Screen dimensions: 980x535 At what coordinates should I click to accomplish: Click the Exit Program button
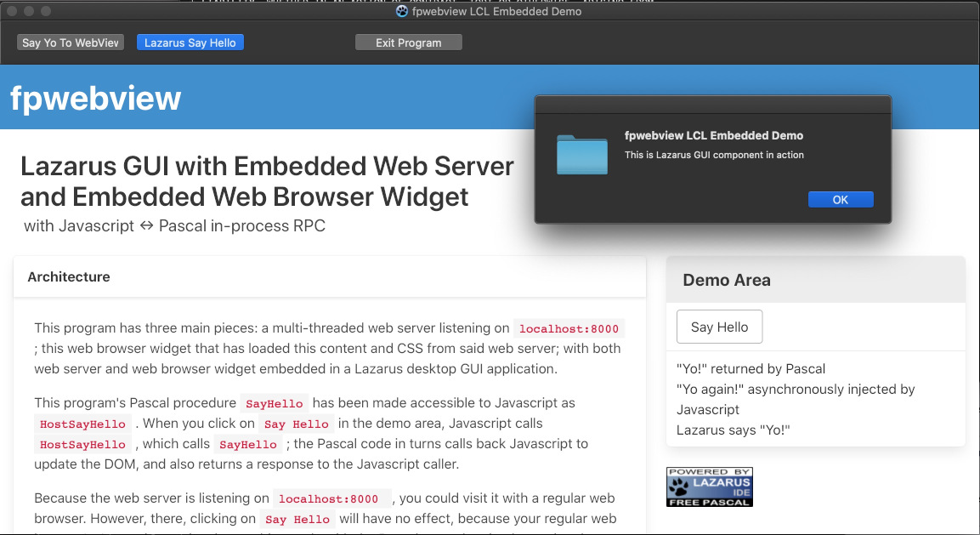pos(409,43)
